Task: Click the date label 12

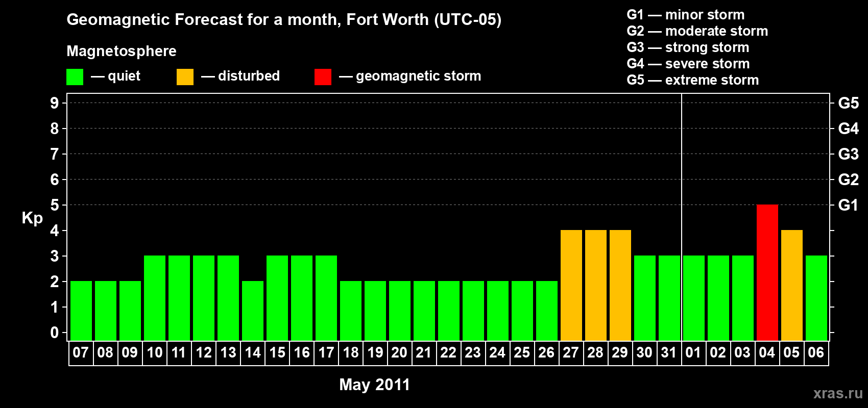Action: coord(203,352)
